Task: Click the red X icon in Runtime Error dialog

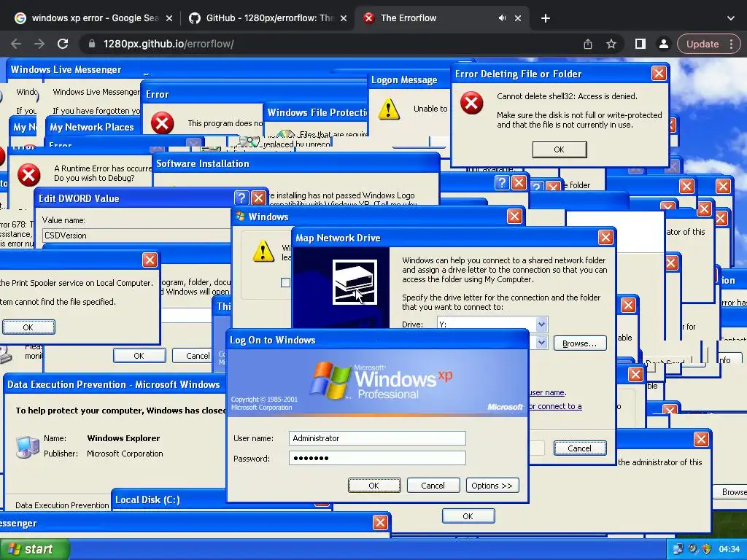Action: (28, 175)
